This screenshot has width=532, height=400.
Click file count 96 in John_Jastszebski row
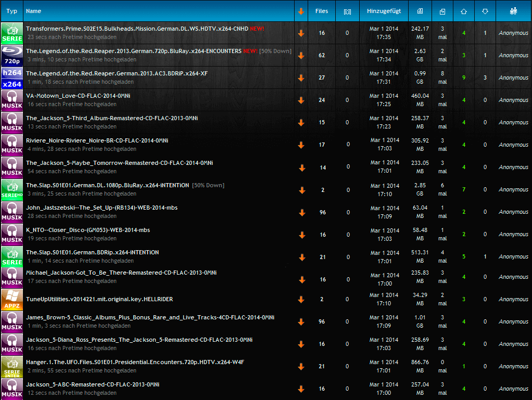[x=323, y=213]
